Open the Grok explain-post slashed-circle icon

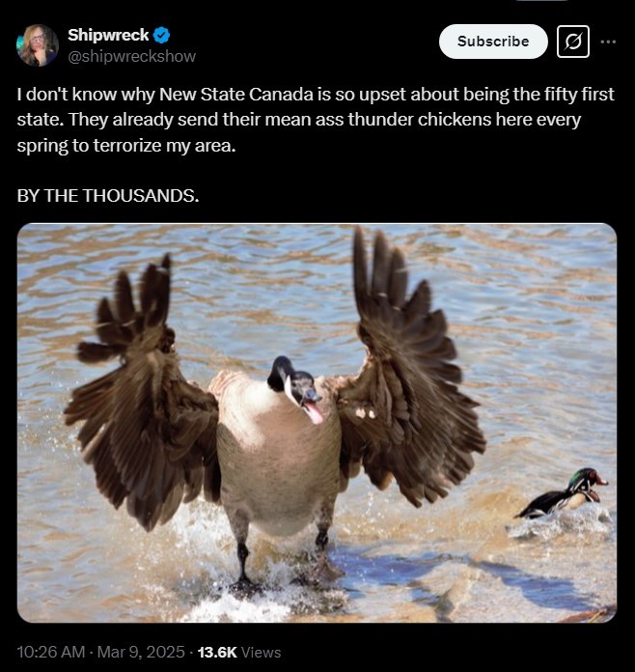tap(573, 42)
